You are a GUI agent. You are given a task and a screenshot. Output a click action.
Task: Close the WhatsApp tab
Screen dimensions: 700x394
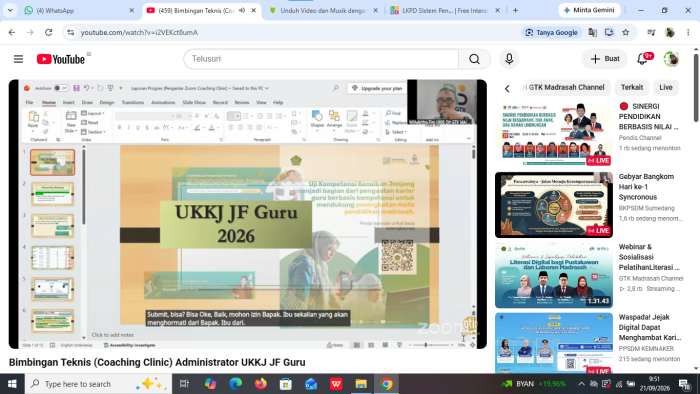(131, 10)
